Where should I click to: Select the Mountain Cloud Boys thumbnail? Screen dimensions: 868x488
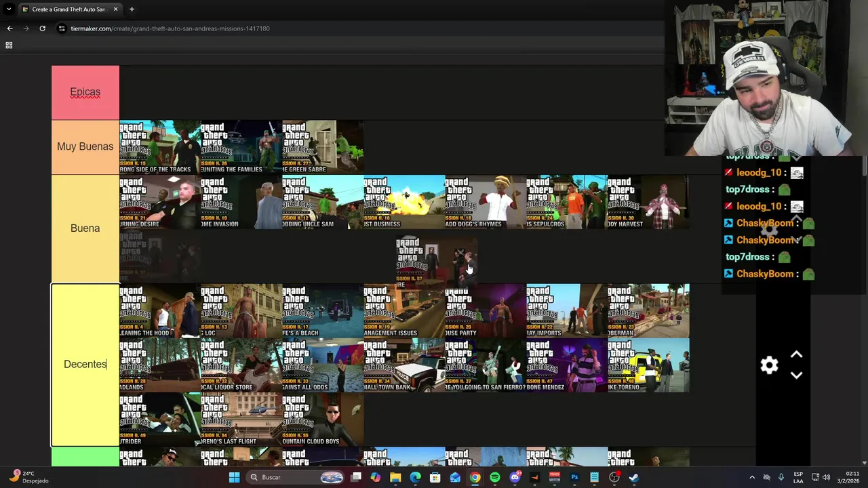click(x=323, y=420)
